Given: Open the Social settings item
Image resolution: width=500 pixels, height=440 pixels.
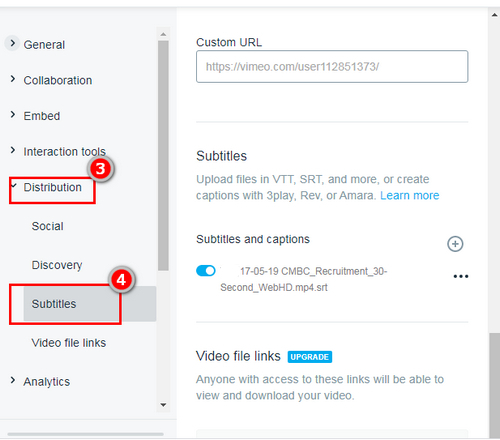Looking at the screenshot, I should [x=47, y=226].
